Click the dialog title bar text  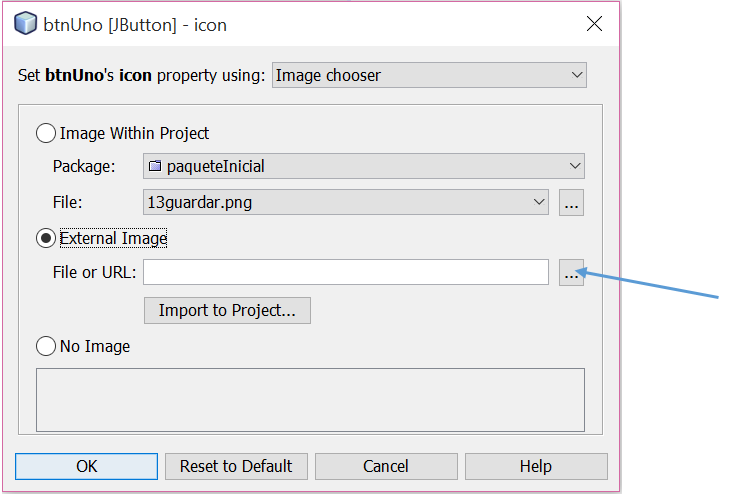135,24
